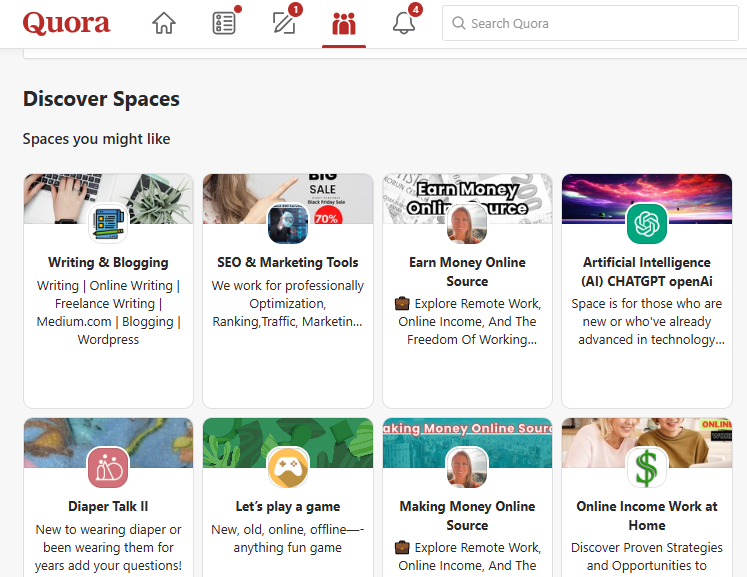Open the Making Money Online Source title
Image resolution: width=747 pixels, height=577 pixels.
pos(467,516)
